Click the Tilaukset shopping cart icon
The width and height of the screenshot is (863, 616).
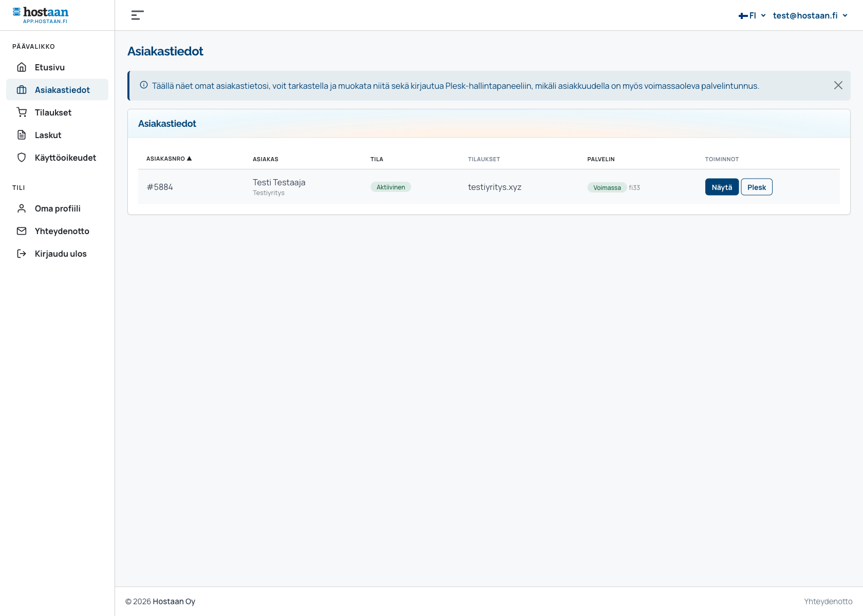pos(22,112)
